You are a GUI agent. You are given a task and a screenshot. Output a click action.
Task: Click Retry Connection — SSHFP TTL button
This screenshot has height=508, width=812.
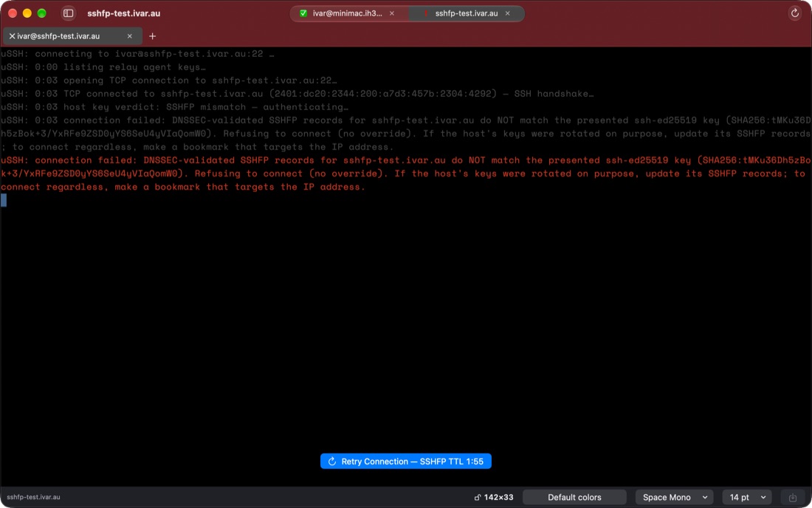[406, 461]
